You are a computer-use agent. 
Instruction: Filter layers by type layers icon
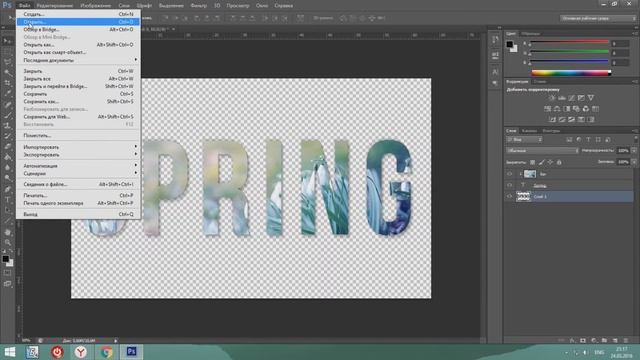(588, 140)
